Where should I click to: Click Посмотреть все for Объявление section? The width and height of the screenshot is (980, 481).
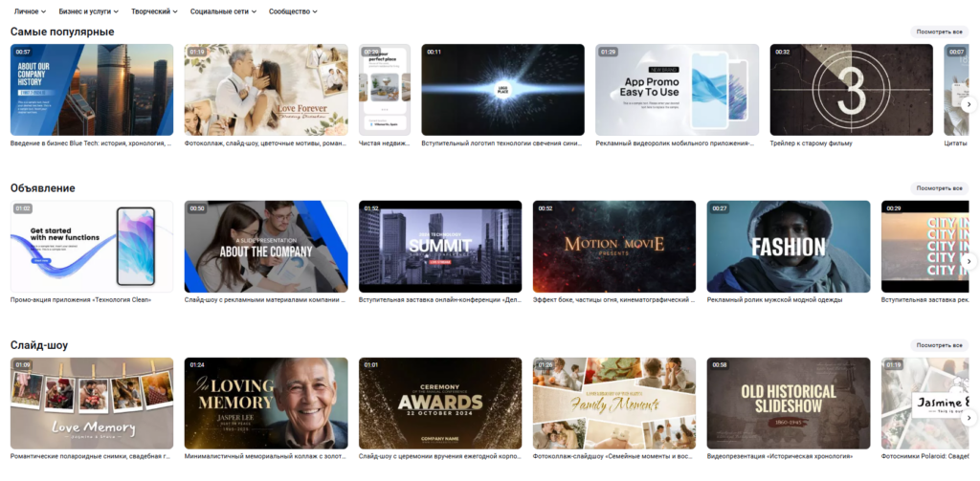click(x=940, y=188)
